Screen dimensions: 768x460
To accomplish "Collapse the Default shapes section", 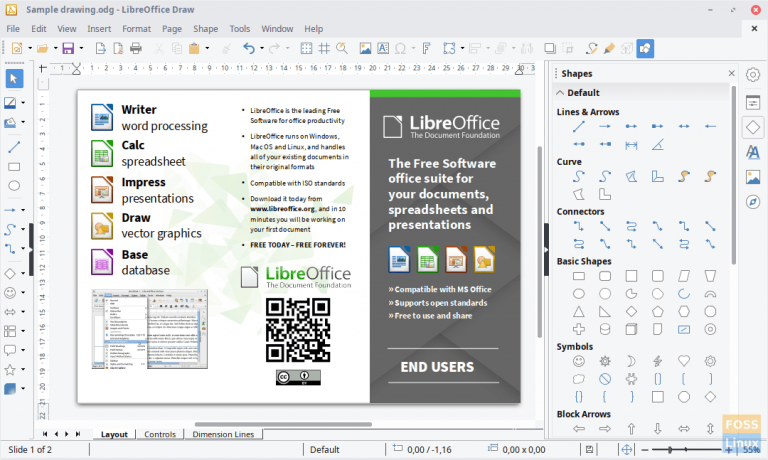I will click(560, 93).
